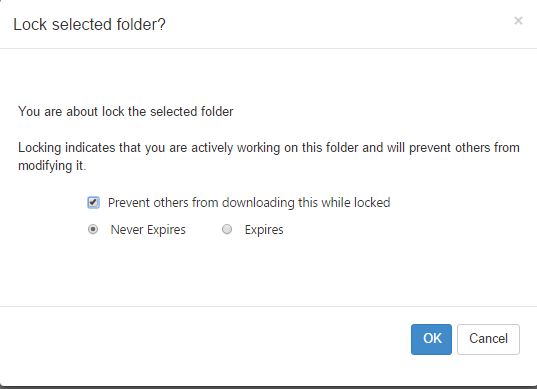537x389 pixels.
Task: Uncheck the prevent downloading checkbox
Action: click(93, 202)
